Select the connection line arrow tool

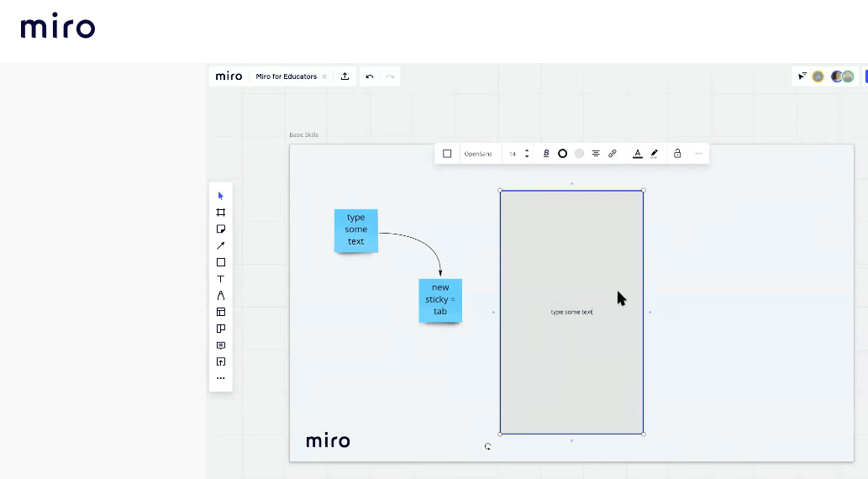[x=221, y=246]
